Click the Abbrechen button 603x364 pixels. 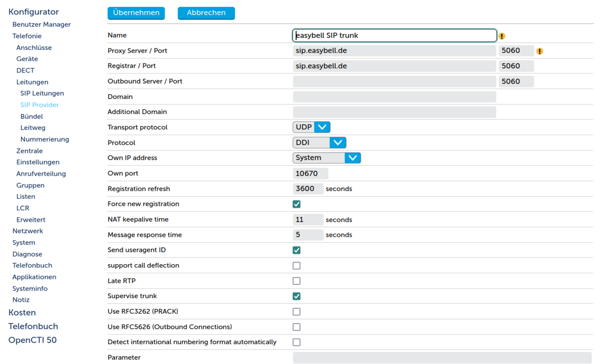tap(206, 13)
